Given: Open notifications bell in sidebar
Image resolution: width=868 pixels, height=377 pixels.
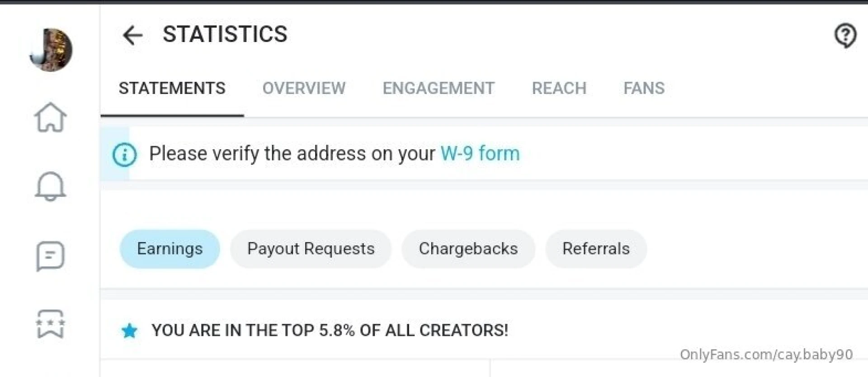Looking at the screenshot, I should (50, 186).
